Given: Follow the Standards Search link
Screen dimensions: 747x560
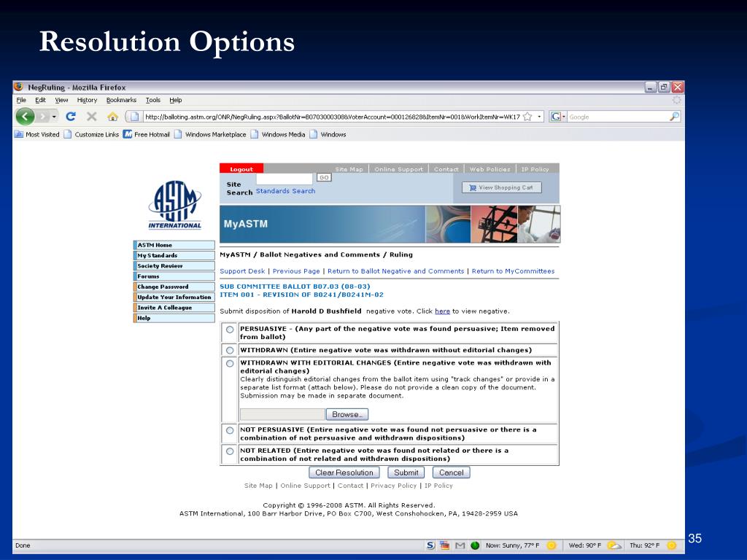Looking at the screenshot, I should click(x=285, y=191).
